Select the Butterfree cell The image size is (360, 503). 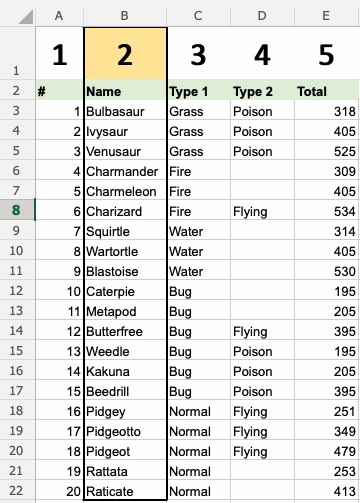pyautogui.click(x=125, y=330)
